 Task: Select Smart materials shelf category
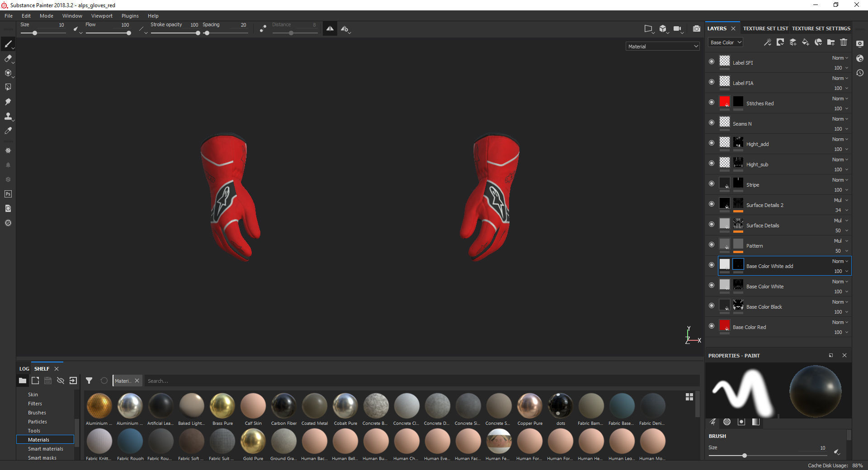point(45,449)
